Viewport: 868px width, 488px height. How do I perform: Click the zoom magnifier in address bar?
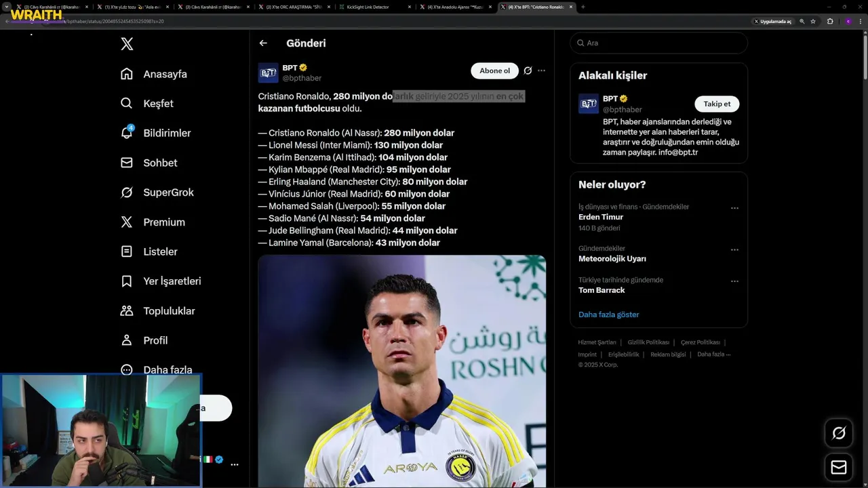(x=802, y=21)
